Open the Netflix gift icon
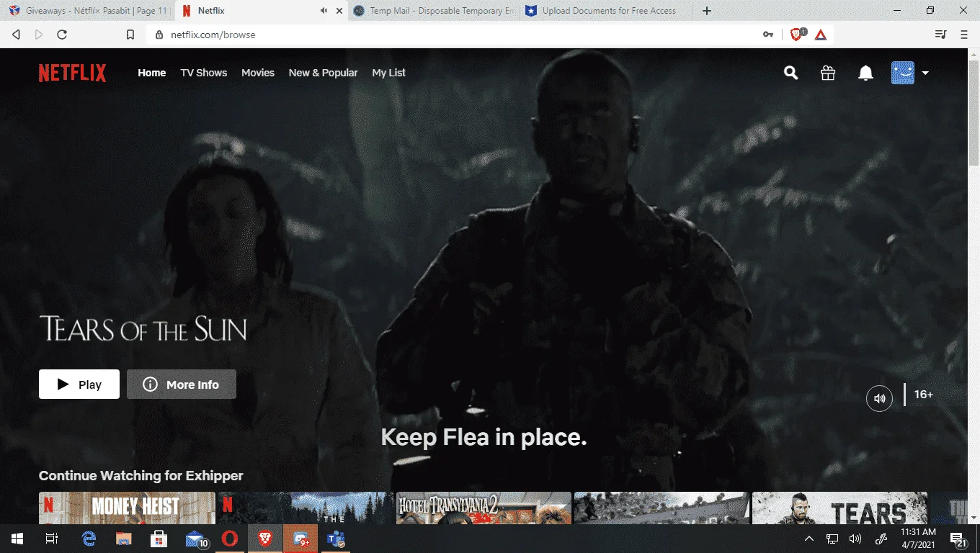Viewport: 980px width, 553px height. point(828,73)
